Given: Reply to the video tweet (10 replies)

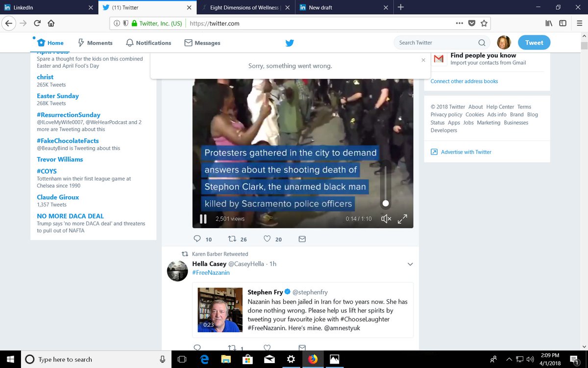Looking at the screenshot, I should pyautogui.click(x=197, y=239).
